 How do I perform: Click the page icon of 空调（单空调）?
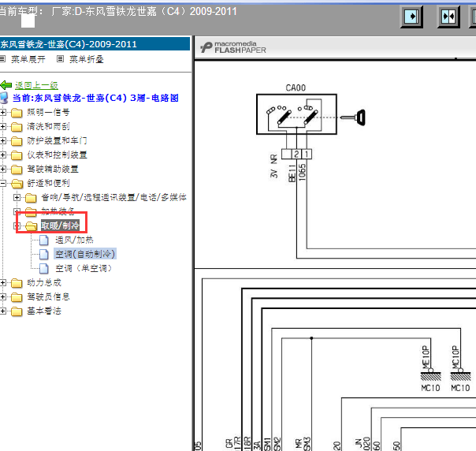[x=44, y=268]
